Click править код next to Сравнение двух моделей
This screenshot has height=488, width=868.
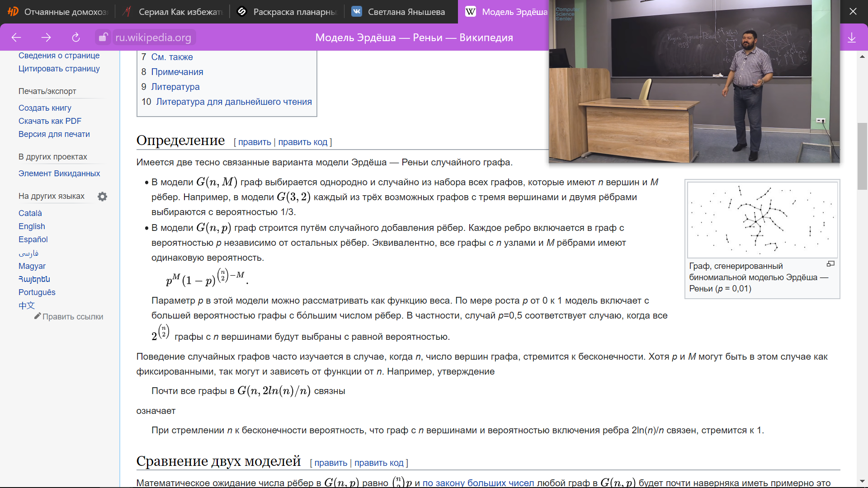pyautogui.click(x=379, y=463)
